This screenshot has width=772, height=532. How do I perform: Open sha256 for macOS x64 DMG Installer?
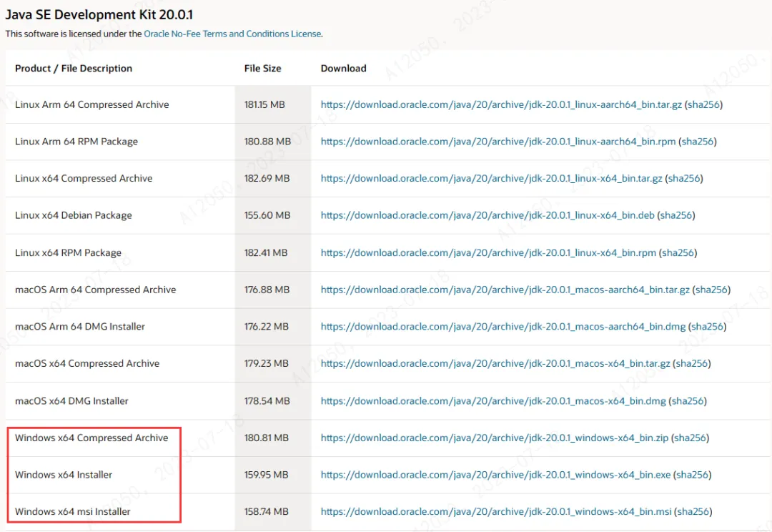688,401
